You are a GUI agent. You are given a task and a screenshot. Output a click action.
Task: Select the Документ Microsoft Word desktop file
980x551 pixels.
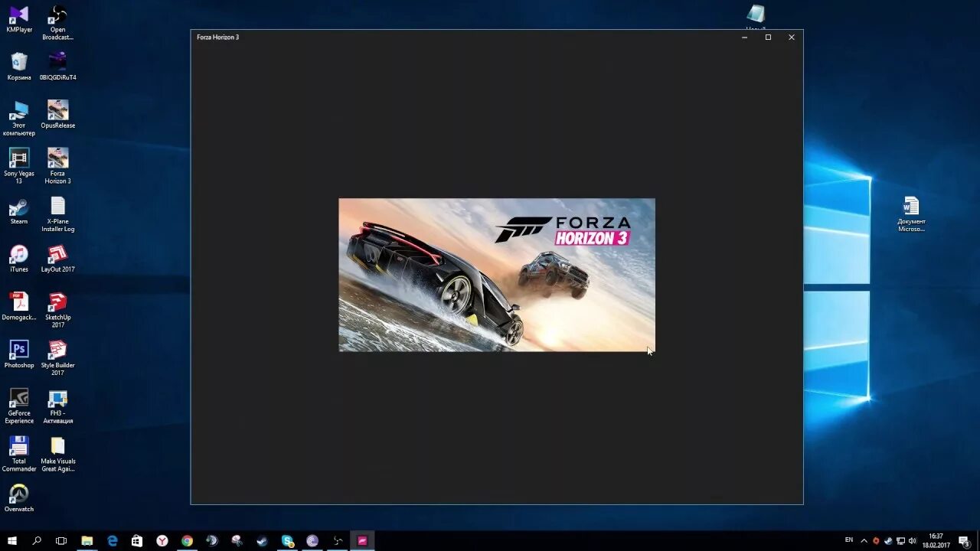point(911,214)
